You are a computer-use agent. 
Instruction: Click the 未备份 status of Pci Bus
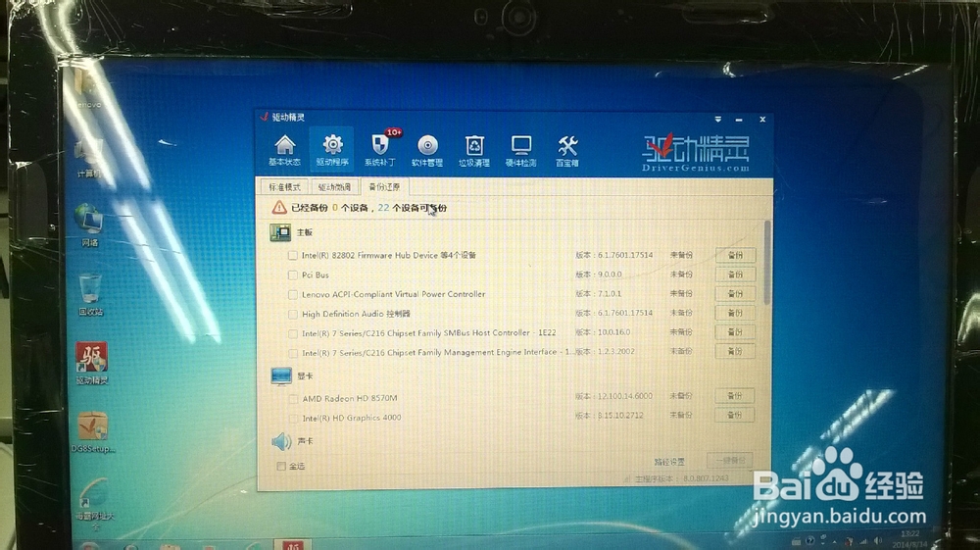pyautogui.click(x=681, y=275)
